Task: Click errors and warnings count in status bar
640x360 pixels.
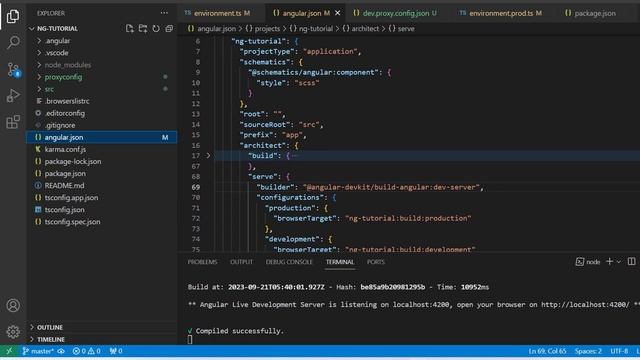Action: 86,351
